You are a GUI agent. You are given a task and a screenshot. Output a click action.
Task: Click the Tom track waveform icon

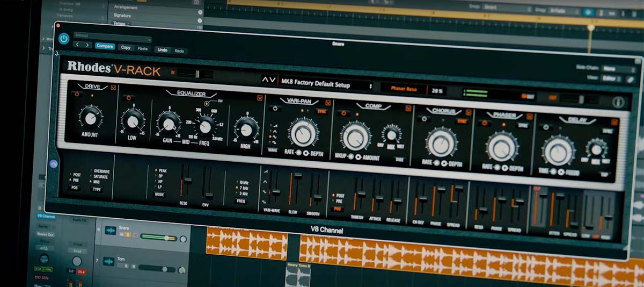pos(108,262)
